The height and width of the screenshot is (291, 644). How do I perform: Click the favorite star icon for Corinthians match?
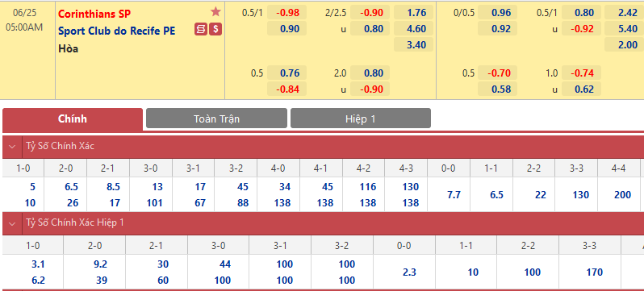215,12
